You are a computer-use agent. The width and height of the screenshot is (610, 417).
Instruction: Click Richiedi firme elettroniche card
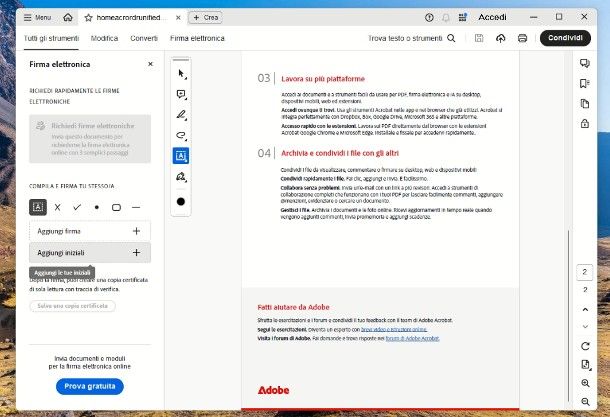coord(90,139)
